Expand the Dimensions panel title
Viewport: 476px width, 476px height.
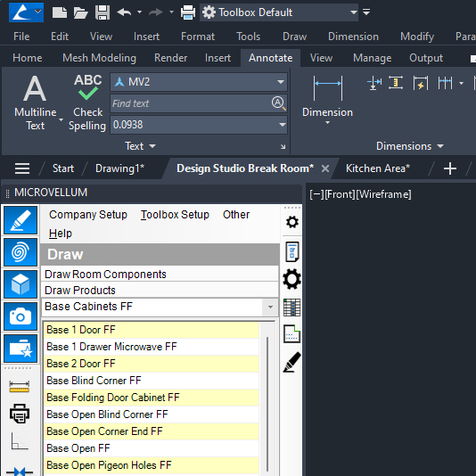(x=410, y=146)
